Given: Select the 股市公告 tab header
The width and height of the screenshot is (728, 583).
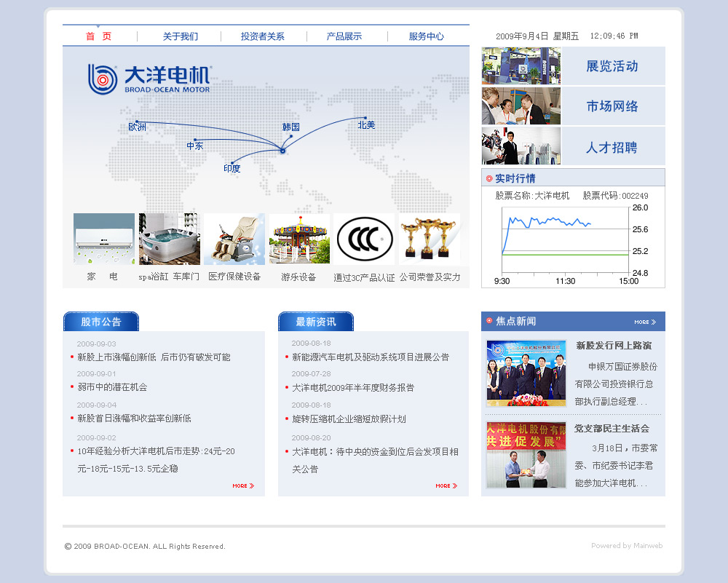Looking at the screenshot, I should pos(100,321).
